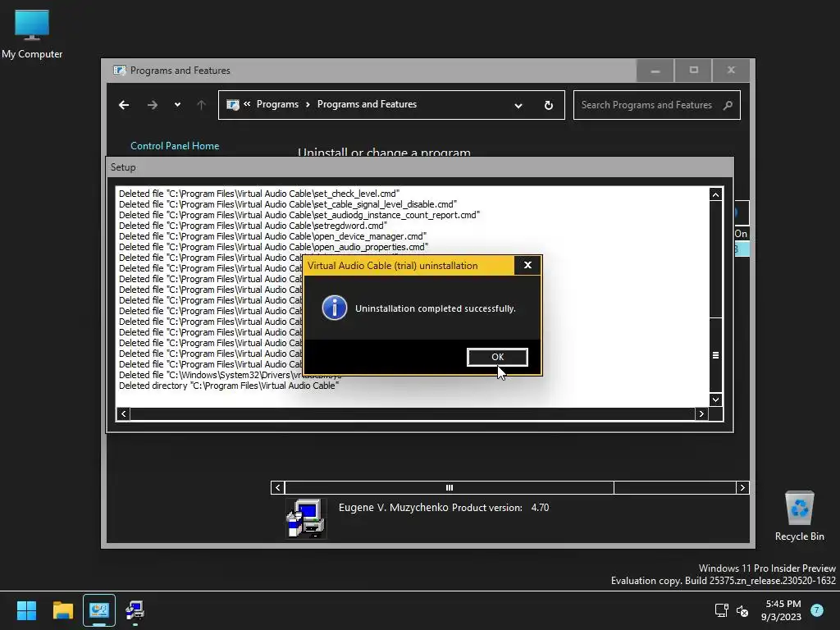Select the Deleted directory log line

pos(229,386)
